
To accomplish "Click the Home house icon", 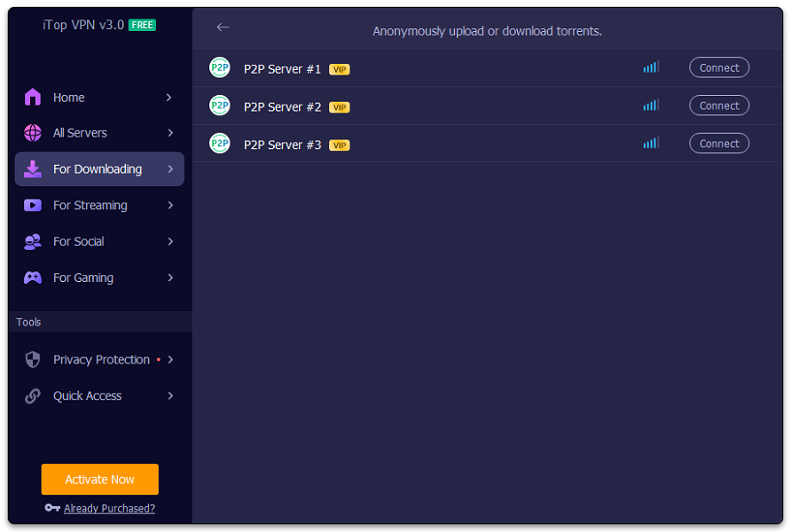I will click(x=33, y=98).
